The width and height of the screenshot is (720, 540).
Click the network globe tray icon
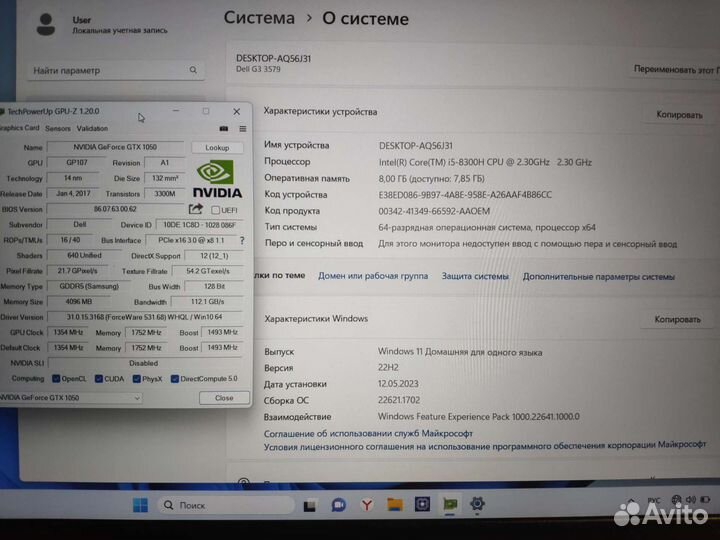pyautogui.click(x=676, y=499)
